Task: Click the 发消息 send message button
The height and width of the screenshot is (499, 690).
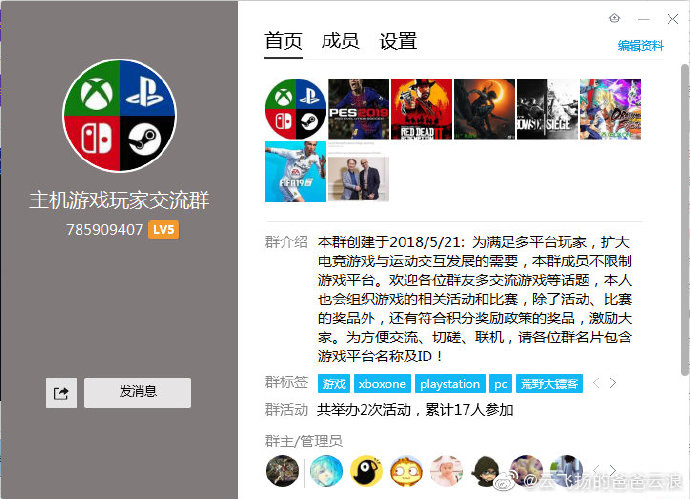Action: coord(137,393)
